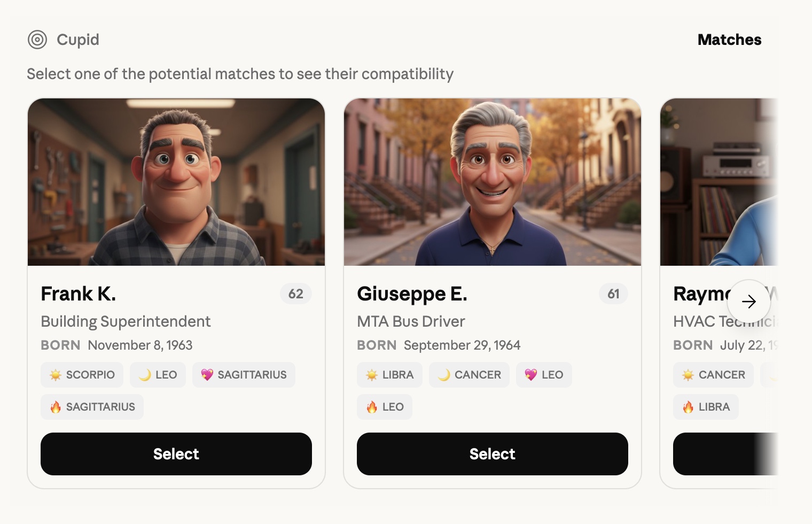The height and width of the screenshot is (524, 812).
Task: Select Frank K. as a match
Action: tap(176, 454)
